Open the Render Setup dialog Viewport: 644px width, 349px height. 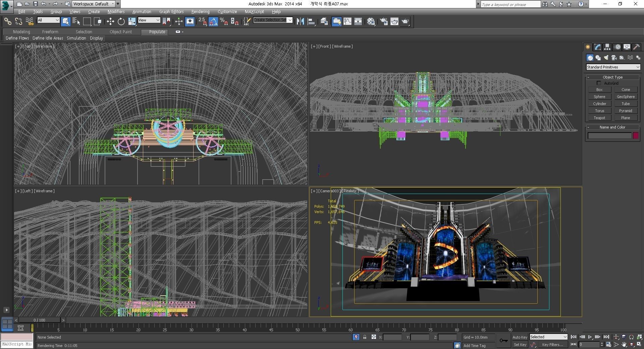tap(383, 21)
